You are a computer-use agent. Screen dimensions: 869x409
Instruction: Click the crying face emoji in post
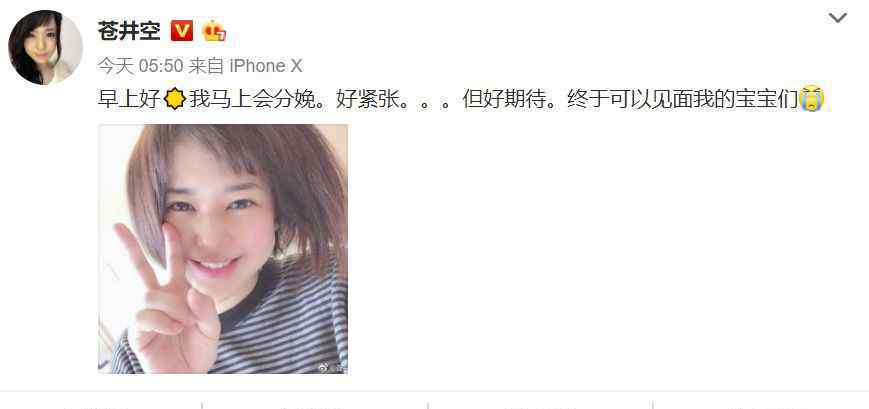[x=812, y=100]
